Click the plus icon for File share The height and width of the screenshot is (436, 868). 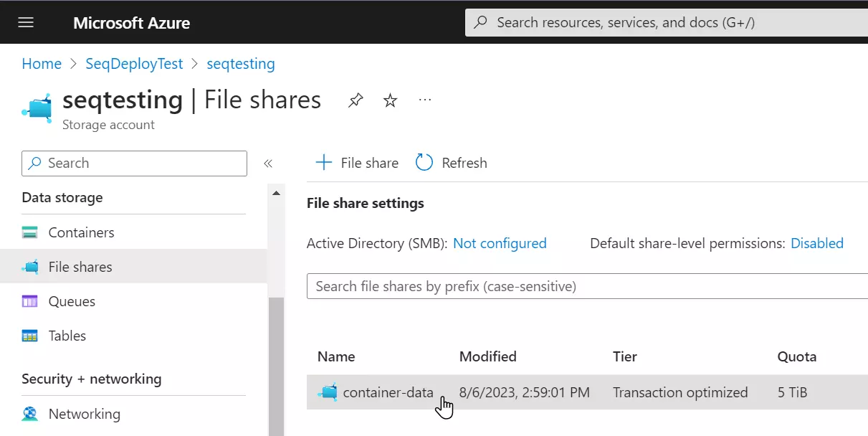(x=324, y=163)
